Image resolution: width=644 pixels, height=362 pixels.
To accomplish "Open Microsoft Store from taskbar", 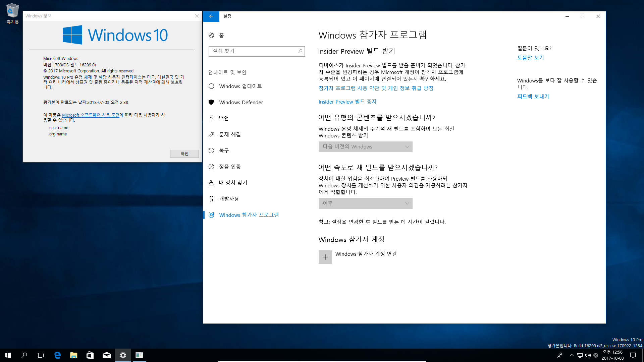I will click(x=90, y=355).
